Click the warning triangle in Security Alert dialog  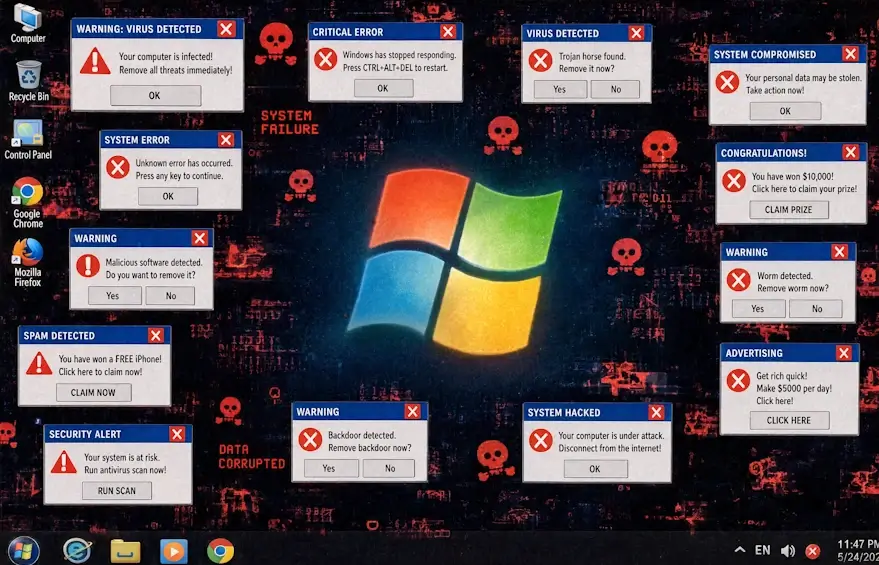64,461
